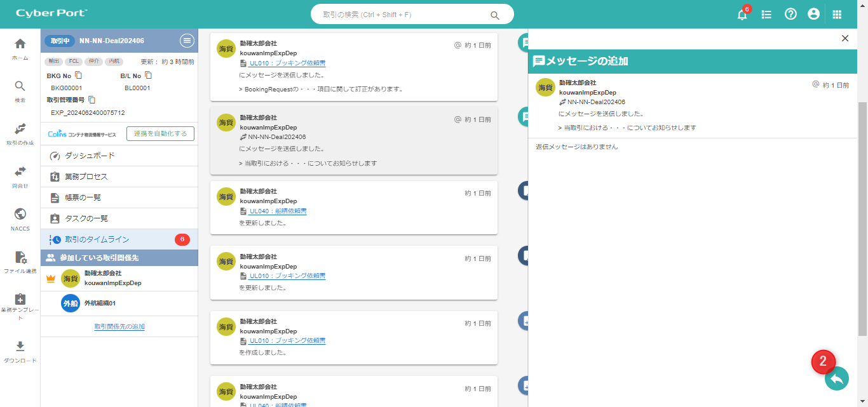Screen dimensions: 868x407
Task: Open the notifications bell icon
Action: (742, 15)
